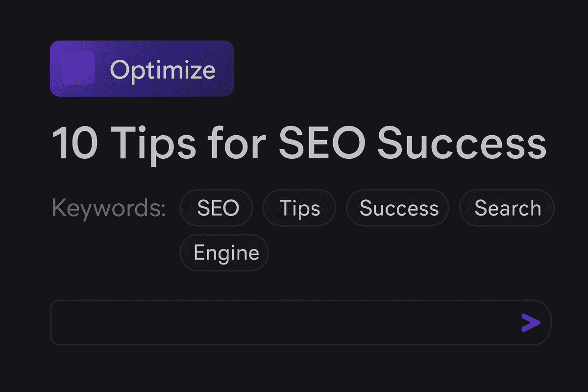
Task: Click the chevron at the input field's right edge
Action: 531,322
